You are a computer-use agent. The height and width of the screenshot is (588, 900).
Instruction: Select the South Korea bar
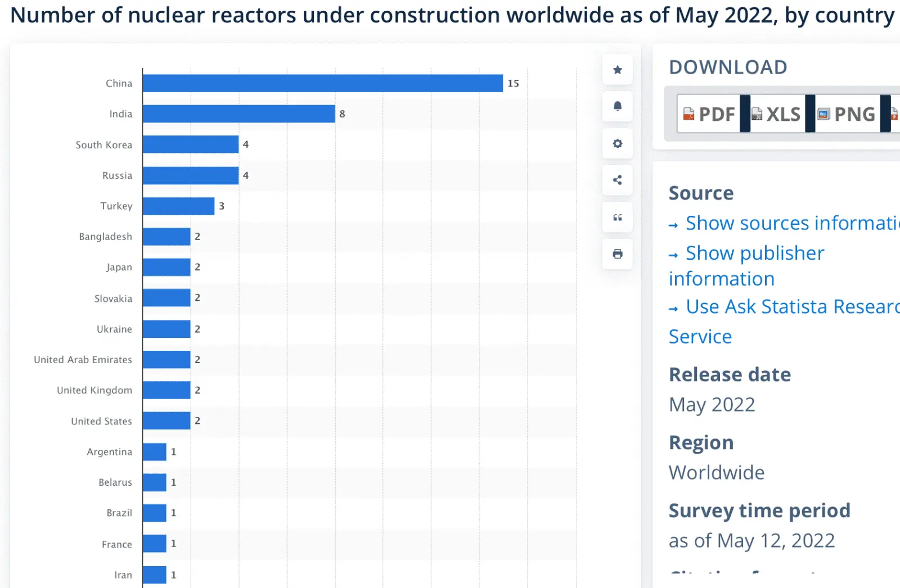point(190,144)
